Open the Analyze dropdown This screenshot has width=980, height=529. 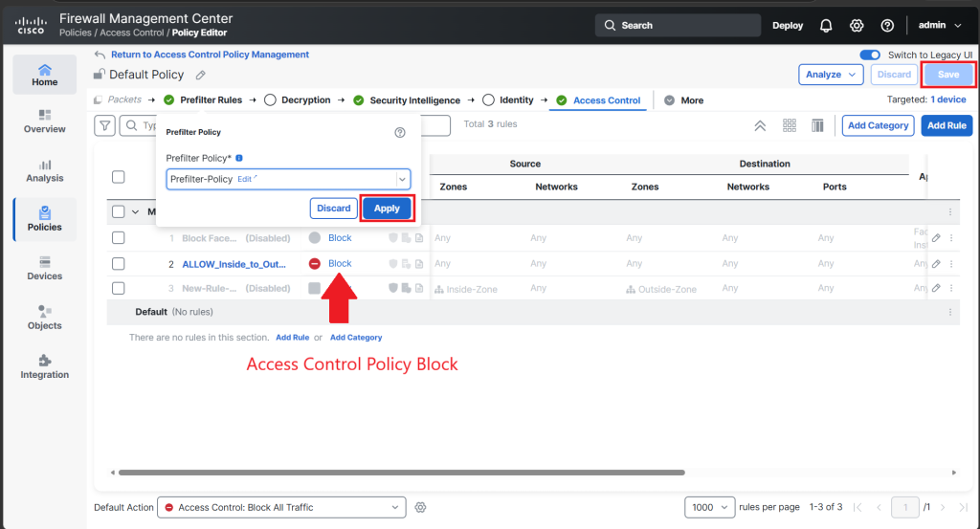[831, 75]
